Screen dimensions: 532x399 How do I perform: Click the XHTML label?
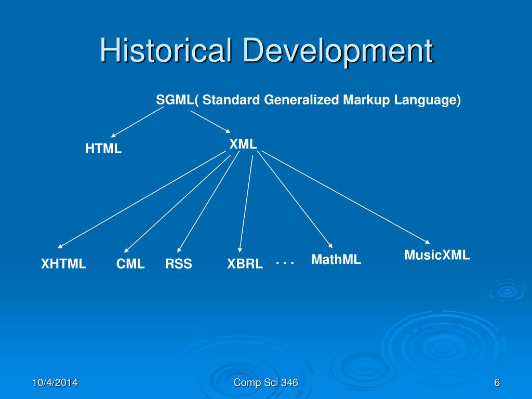tap(63, 263)
